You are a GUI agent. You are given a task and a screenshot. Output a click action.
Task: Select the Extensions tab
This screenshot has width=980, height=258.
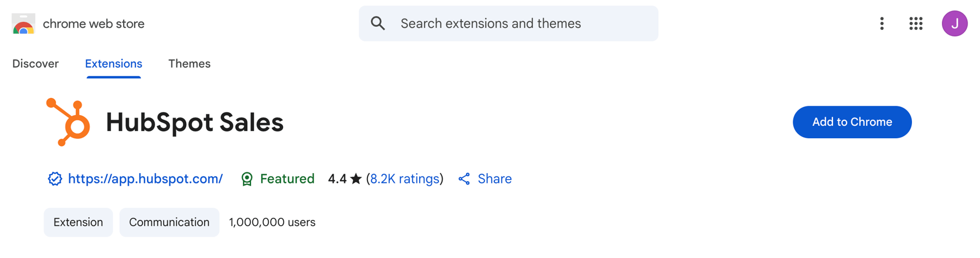[113, 64]
